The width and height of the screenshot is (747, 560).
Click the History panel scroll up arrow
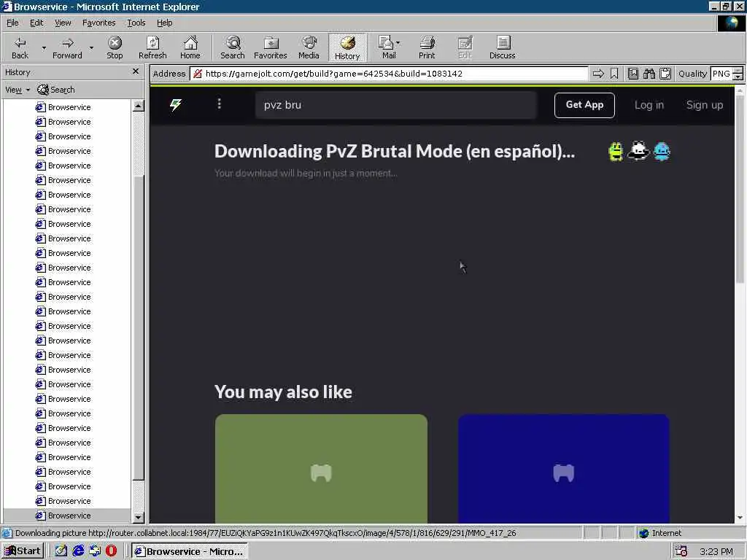(x=138, y=106)
